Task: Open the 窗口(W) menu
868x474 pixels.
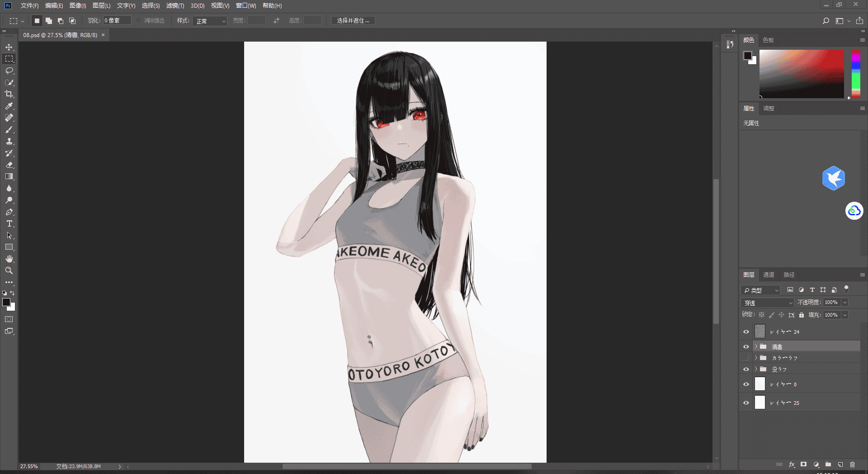Action: pyautogui.click(x=246, y=6)
